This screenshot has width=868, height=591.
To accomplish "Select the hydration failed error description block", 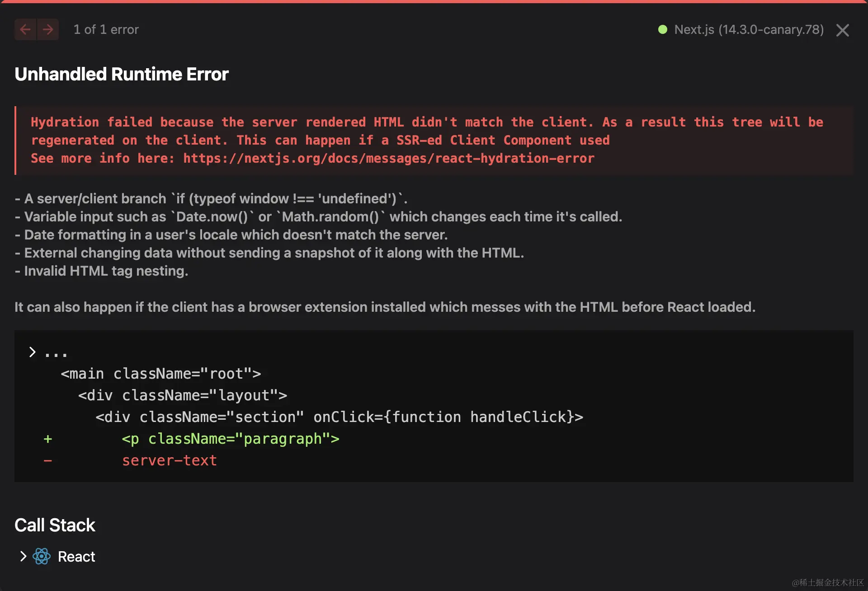I will (427, 140).
